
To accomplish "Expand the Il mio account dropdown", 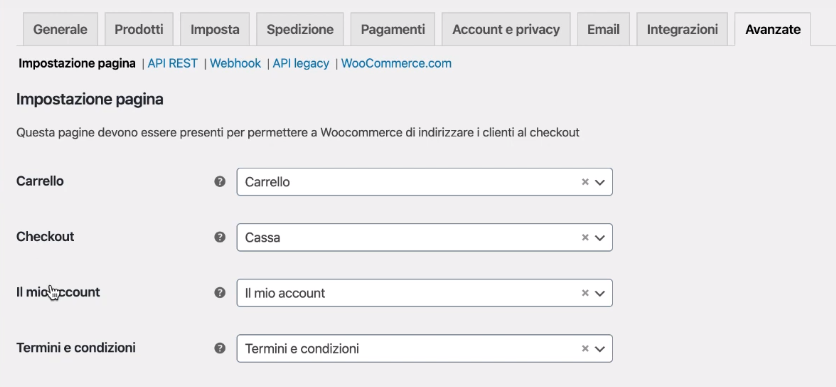I will (600, 293).
